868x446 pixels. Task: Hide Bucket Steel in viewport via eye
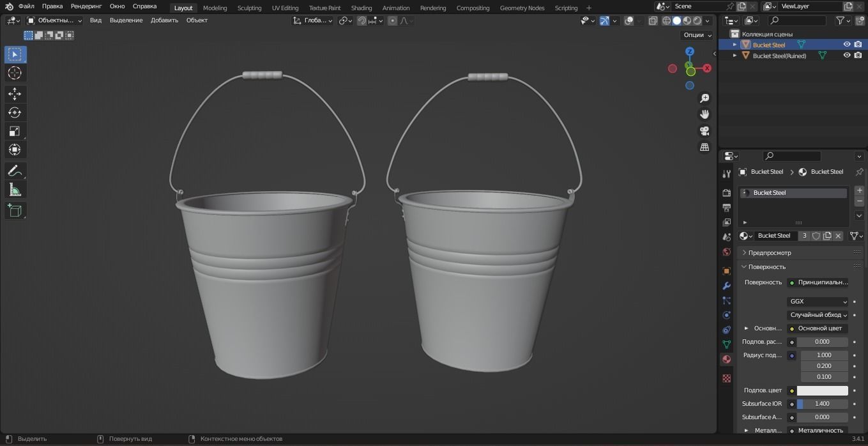847,45
